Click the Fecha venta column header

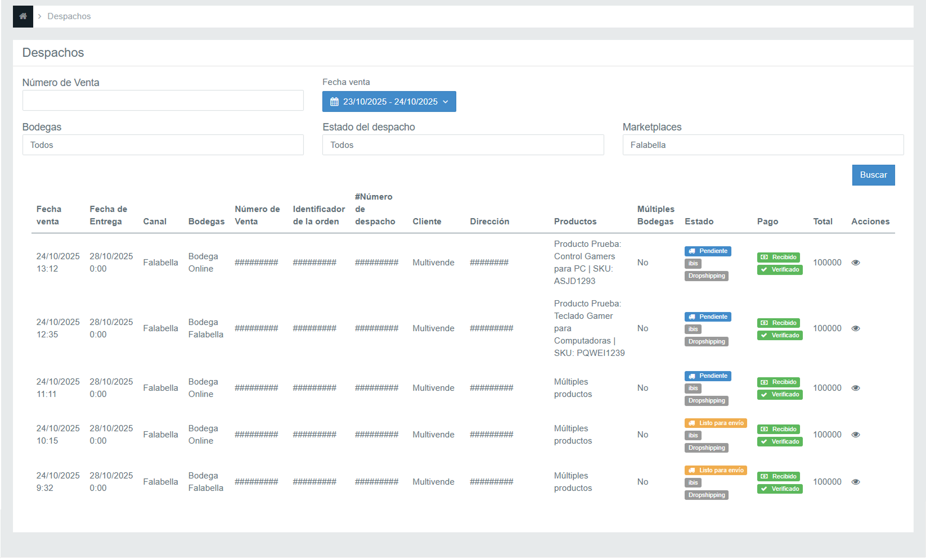pyautogui.click(x=49, y=215)
